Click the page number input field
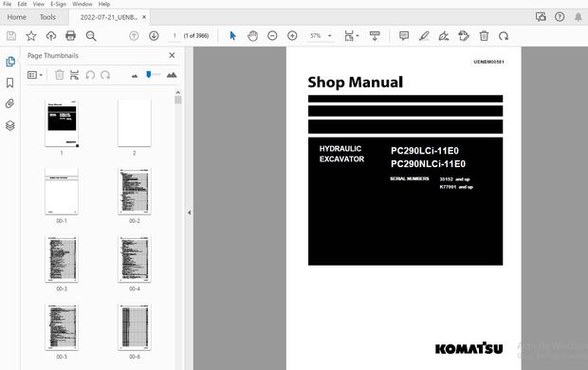 tap(175, 36)
